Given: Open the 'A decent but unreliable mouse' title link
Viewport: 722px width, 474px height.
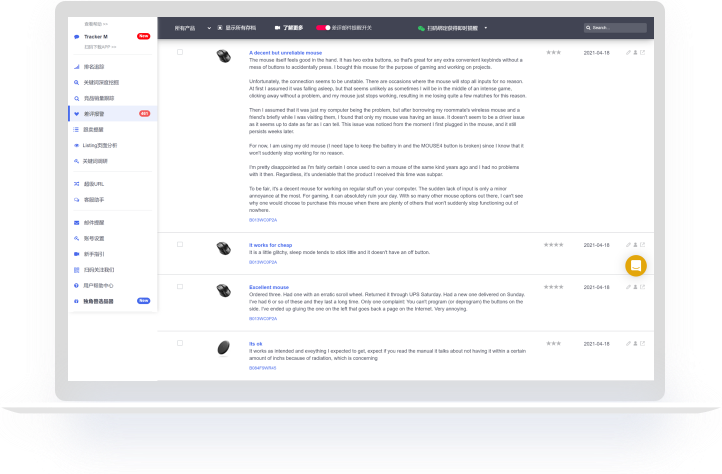Looking at the screenshot, I should click(285, 53).
